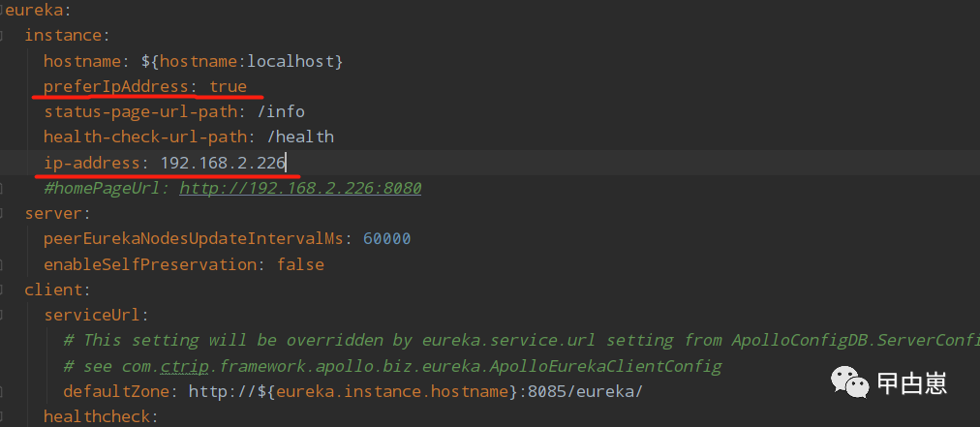Select the preferIpAddress key
Screen dimensions: 980x427
pos(115,86)
